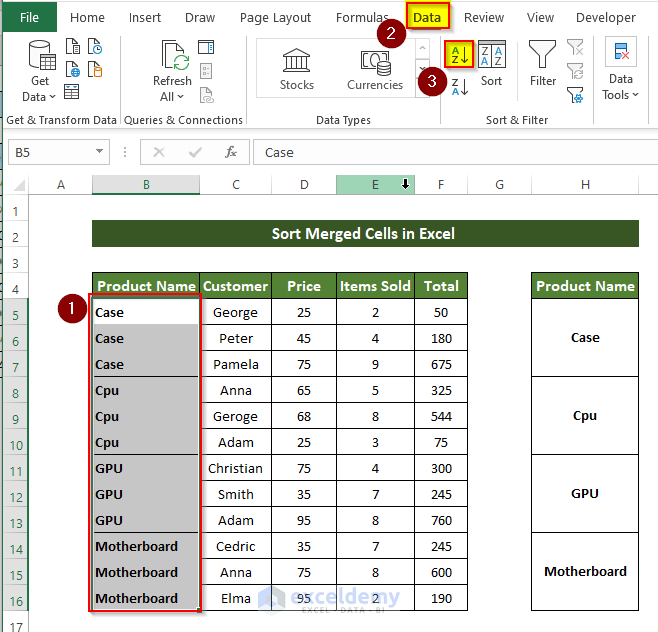Click the Total header cell

coord(441,286)
